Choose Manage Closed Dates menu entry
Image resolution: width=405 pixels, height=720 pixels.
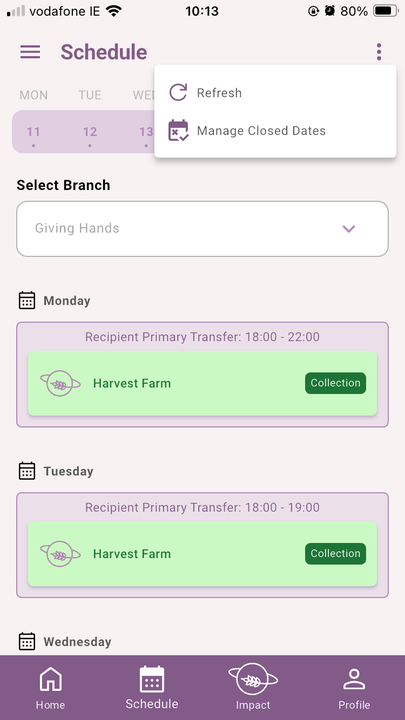coord(276,130)
